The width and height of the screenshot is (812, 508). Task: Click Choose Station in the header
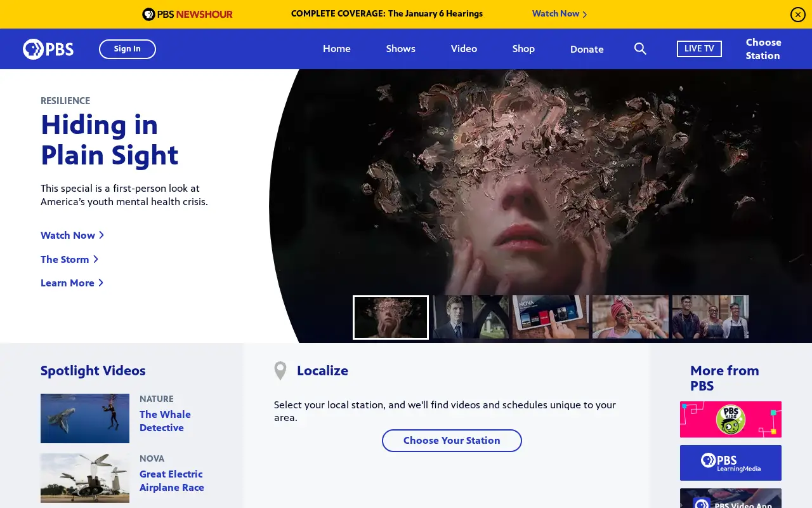coord(763,49)
